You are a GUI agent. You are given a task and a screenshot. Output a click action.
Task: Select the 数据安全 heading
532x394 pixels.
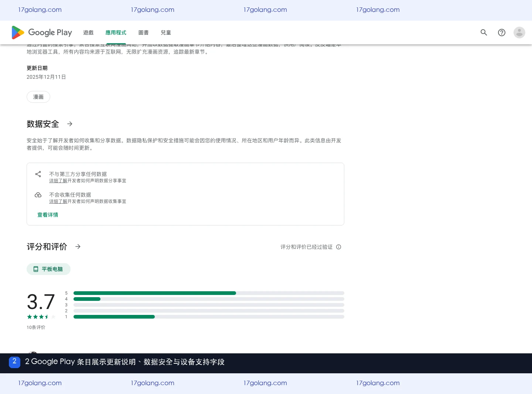43,124
